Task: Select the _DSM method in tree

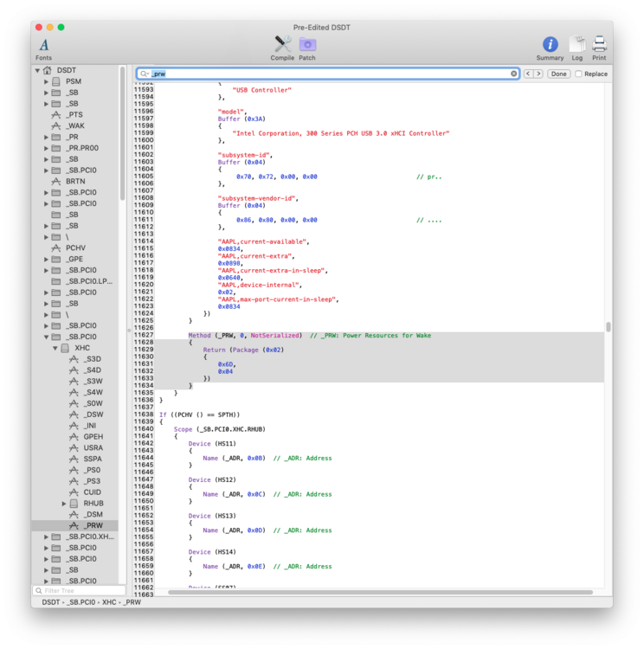Action: tap(93, 514)
